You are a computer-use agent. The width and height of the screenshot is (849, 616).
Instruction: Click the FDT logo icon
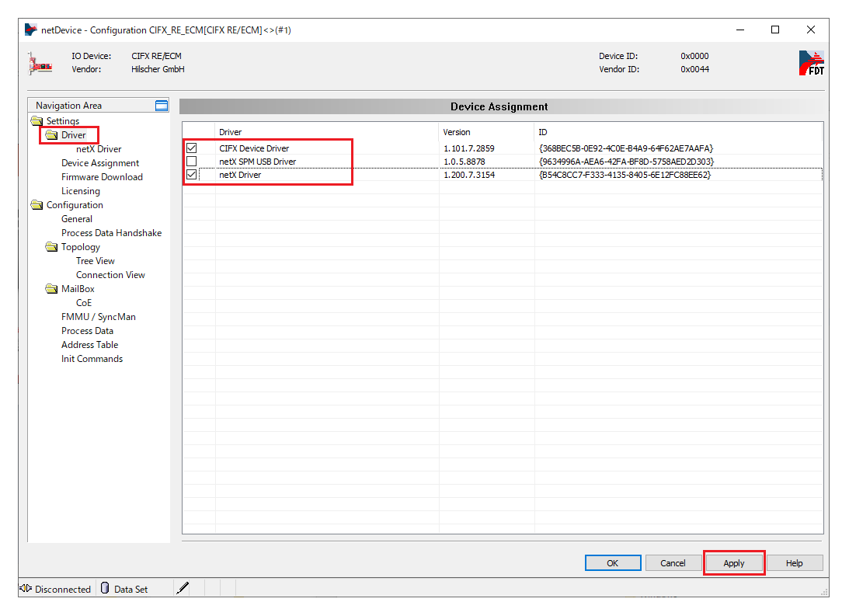811,63
